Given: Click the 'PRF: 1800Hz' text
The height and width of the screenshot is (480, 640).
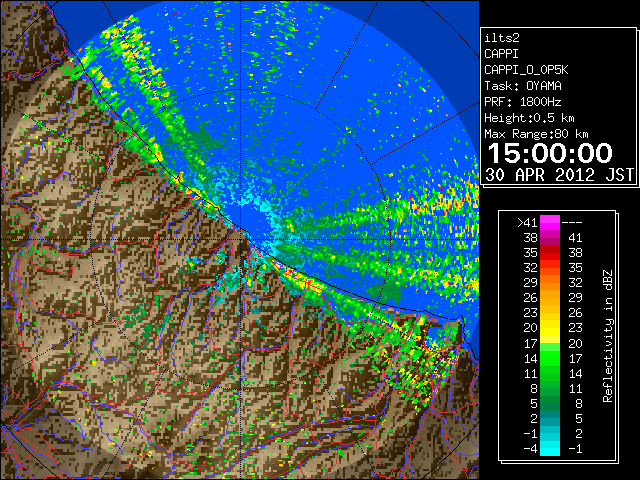Looking at the screenshot, I should [x=523, y=102].
